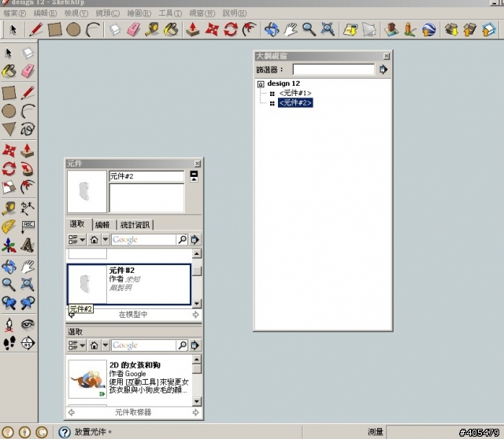
Task: Select the Protractor tool in left toolbar
Action: pyautogui.click(x=9, y=227)
